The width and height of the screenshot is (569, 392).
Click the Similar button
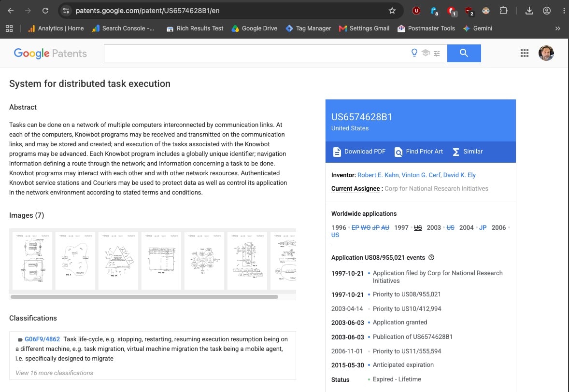tap(468, 152)
